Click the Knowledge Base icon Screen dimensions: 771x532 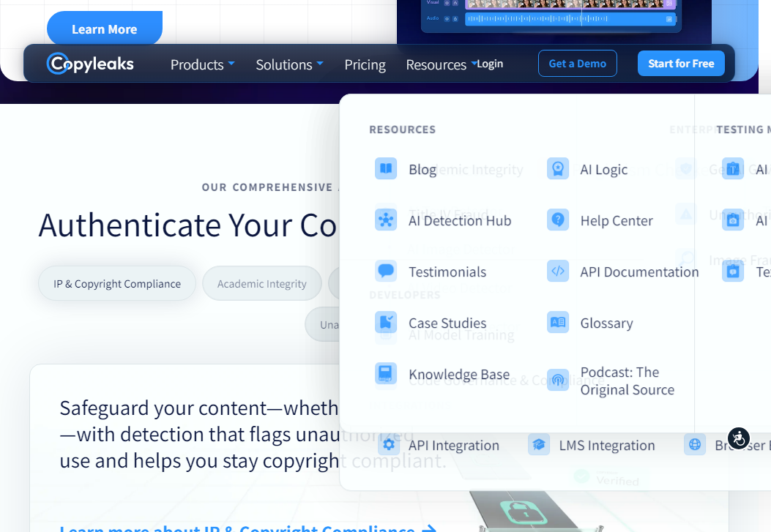(x=386, y=373)
